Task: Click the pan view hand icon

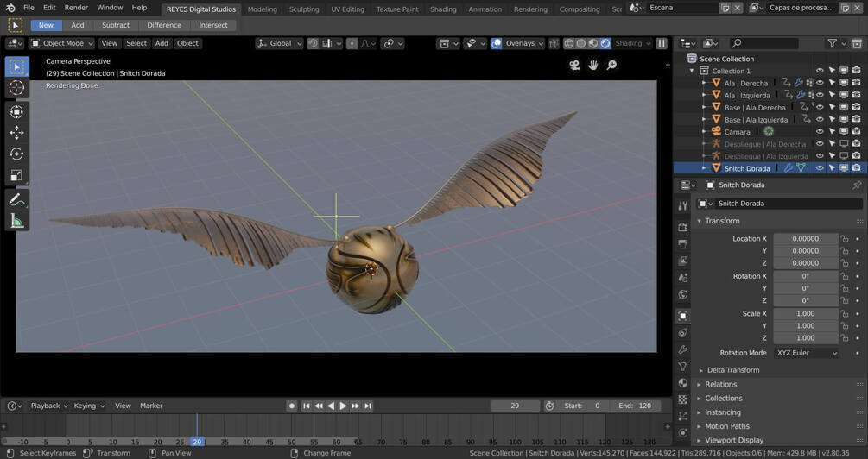Action: pyautogui.click(x=592, y=66)
